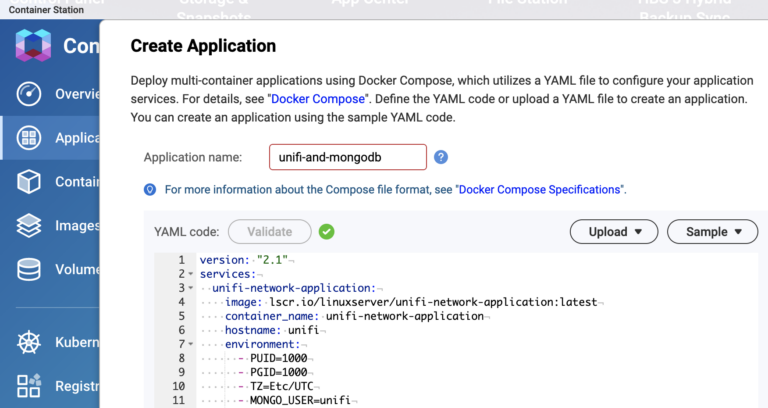768x408 pixels.
Task: Click the Overview gauge icon in sidebar
Action: [29, 94]
